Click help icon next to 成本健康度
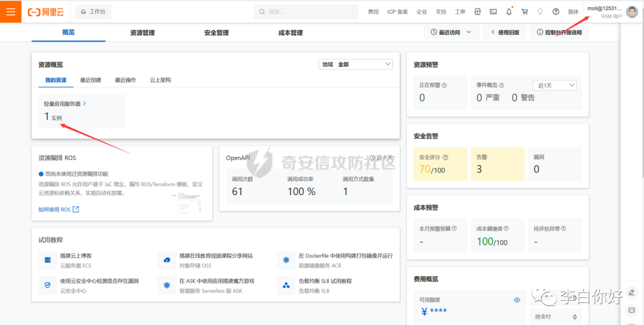Screen dimensions: 644x325 [x=506, y=228]
